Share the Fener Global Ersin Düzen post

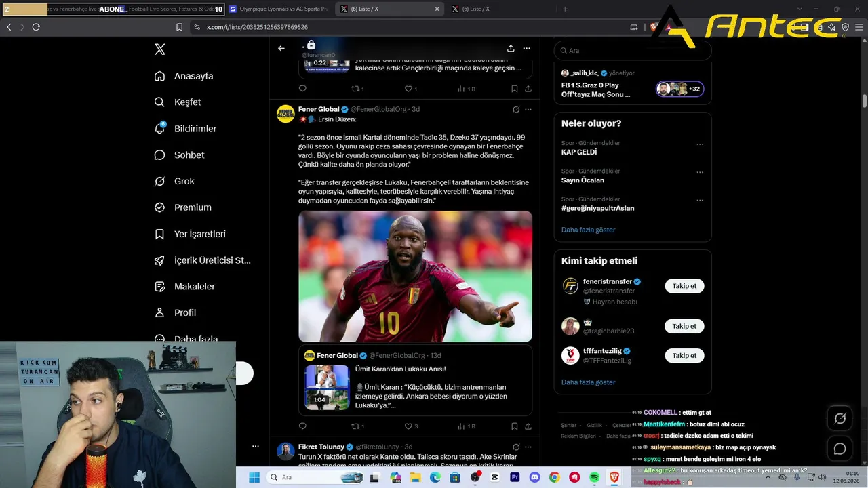(x=528, y=426)
